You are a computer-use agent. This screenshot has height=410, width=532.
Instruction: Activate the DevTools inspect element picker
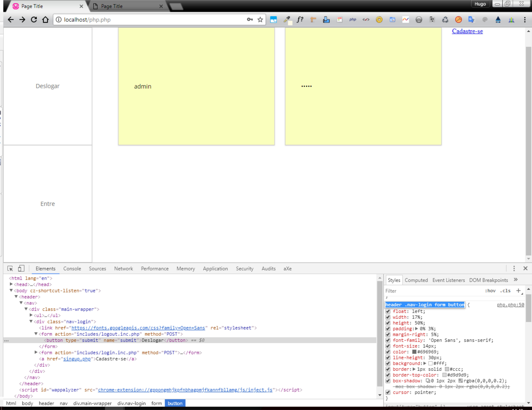[x=10, y=268]
